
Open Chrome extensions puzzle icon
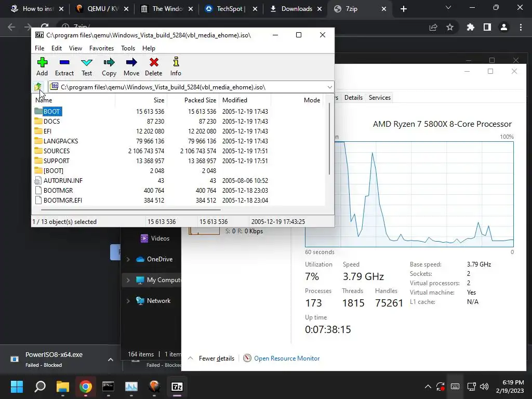470,27
